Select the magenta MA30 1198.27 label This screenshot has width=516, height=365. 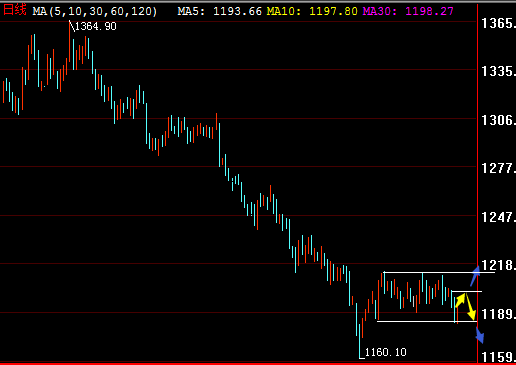[408, 11]
